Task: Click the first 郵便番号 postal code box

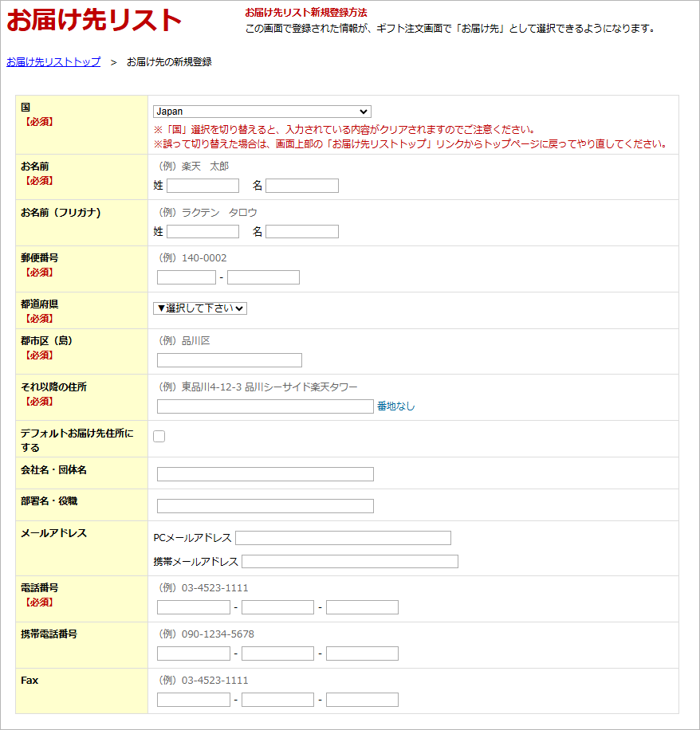Action: tap(185, 277)
